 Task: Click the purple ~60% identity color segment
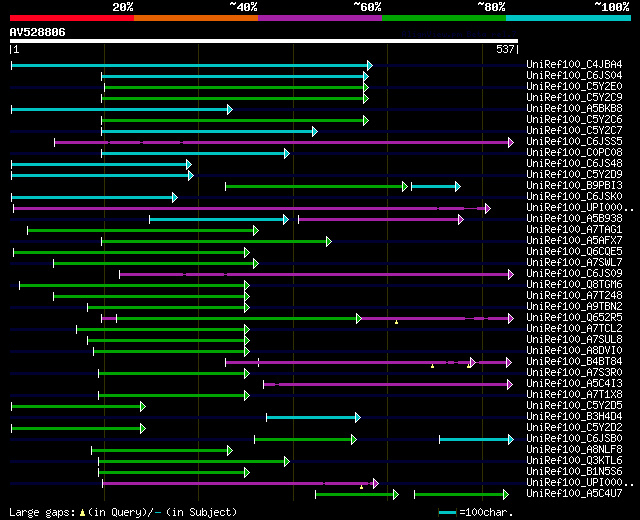click(x=320, y=18)
